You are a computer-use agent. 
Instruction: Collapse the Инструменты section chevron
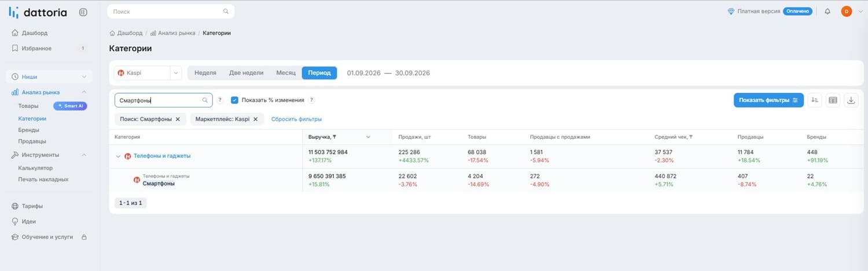coord(84,155)
